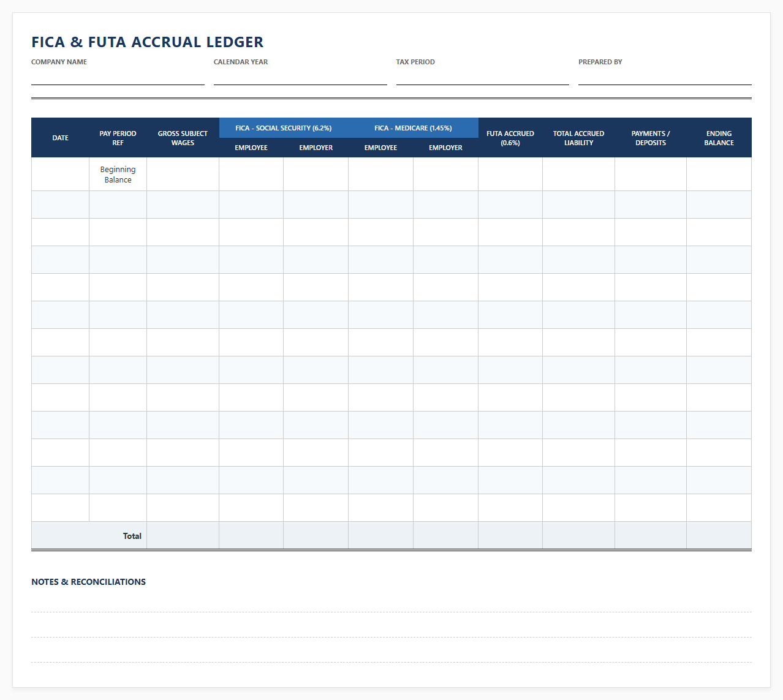Click the Company Name input line
The height and width of the screenshot is (700, 783).
pos(118,77)
